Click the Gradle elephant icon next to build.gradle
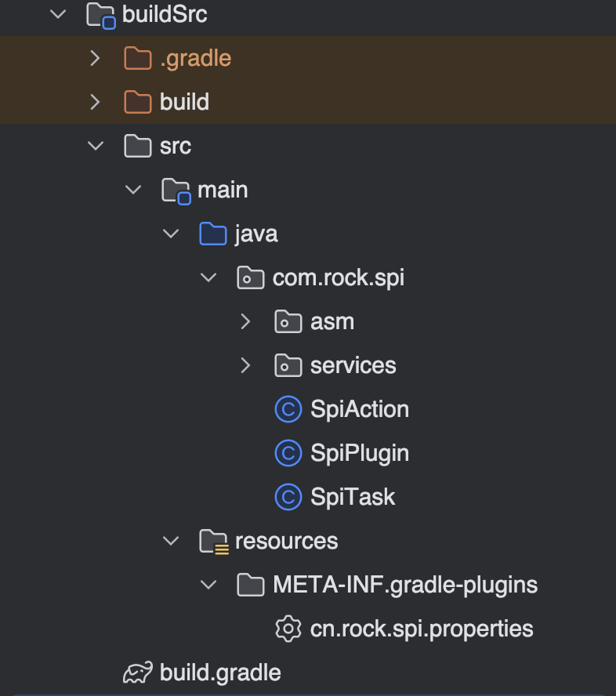The width and height of the screenshot is (616, 696). [137, 672]
